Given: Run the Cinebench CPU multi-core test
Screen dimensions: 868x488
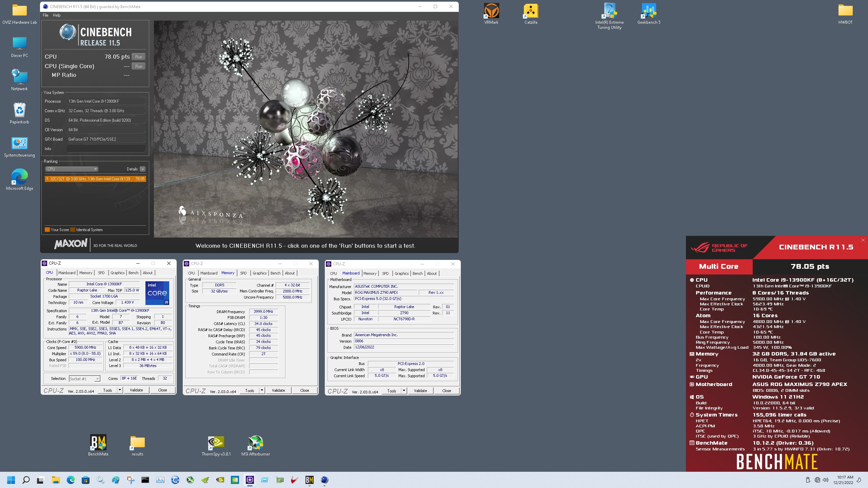Looking at the screenshot, I should pyautogui.click(x=139, y=57).
